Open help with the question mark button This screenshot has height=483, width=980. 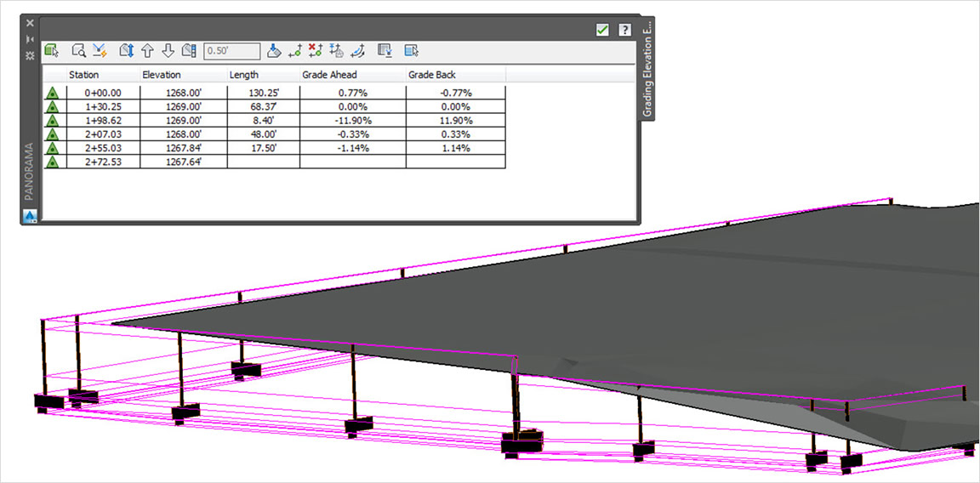(624, 30)
